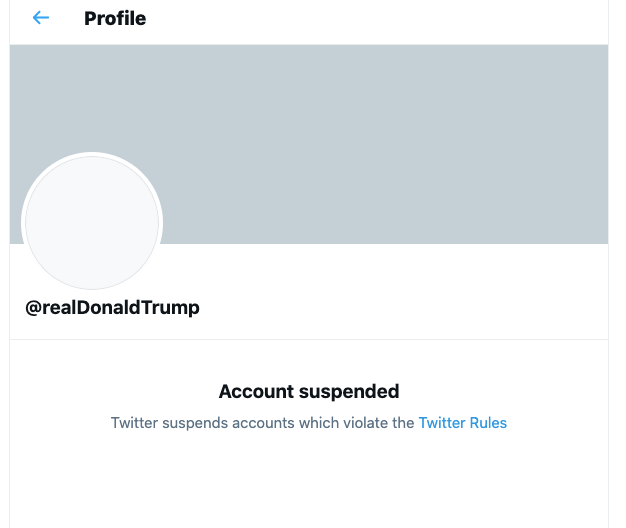Return to previous page via header arrow
The width and height of the screenshot is (626, 528).
pos(41,18)
